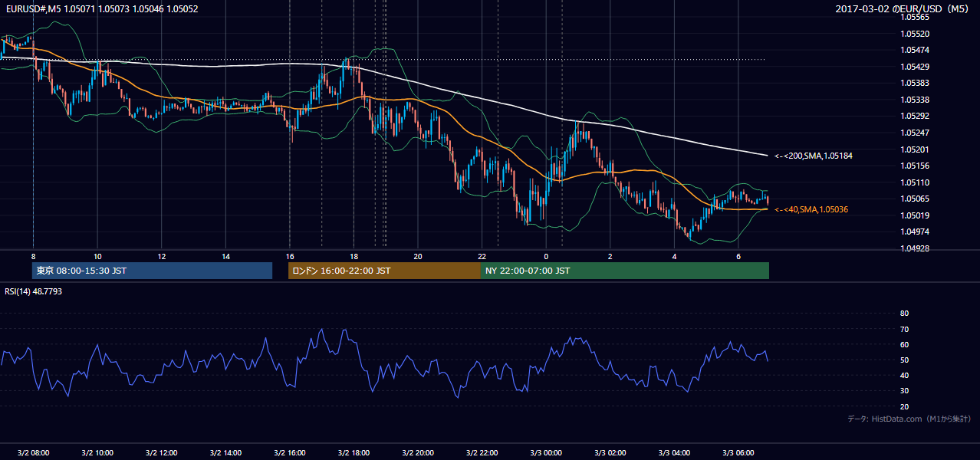Screen dimensions: 980x460
Task: Click the 40 SMA 1.05036 label
Action: tap(811, 209)
